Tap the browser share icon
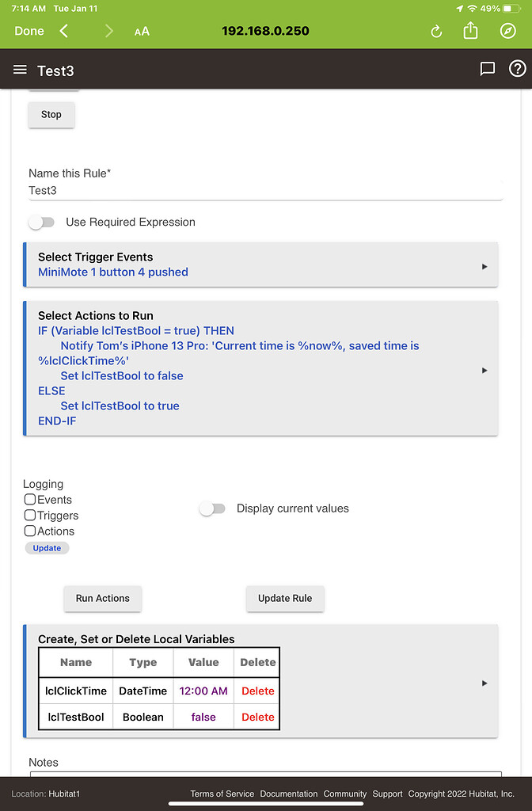 tap(470, 30)
